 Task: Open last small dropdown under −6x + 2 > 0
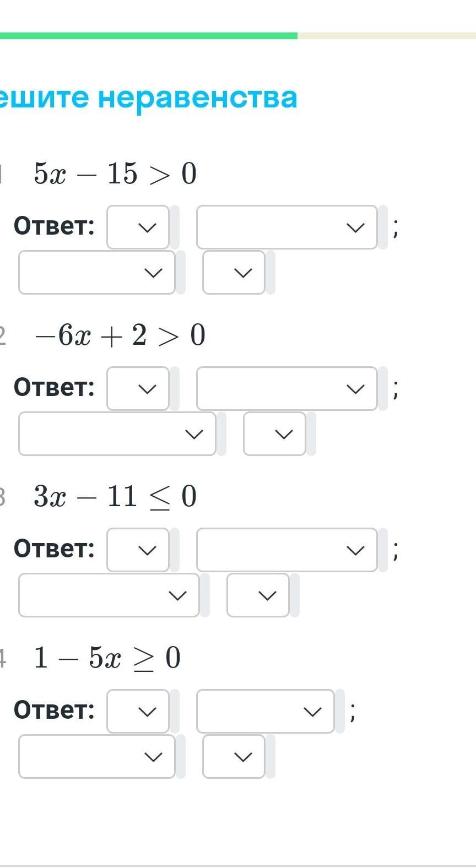tap(274, 433)
